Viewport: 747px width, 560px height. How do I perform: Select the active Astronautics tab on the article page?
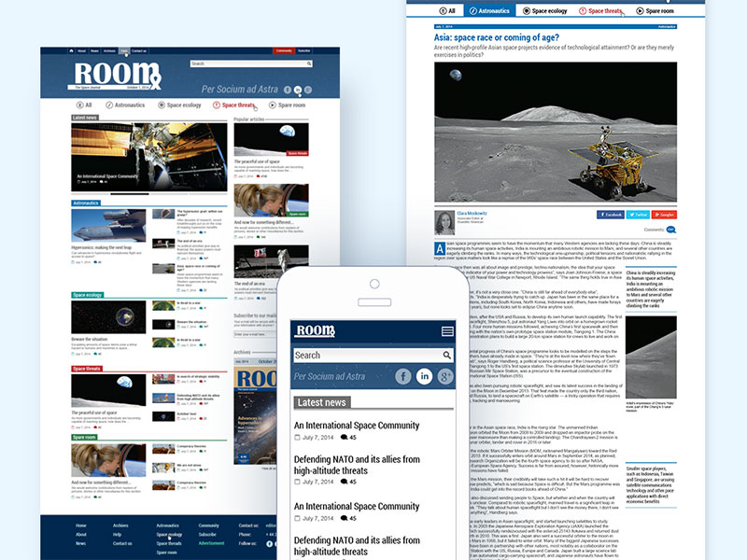[x=489, y=11]
